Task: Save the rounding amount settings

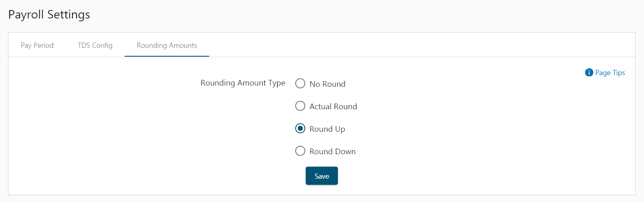Action: tap(322, 176)
